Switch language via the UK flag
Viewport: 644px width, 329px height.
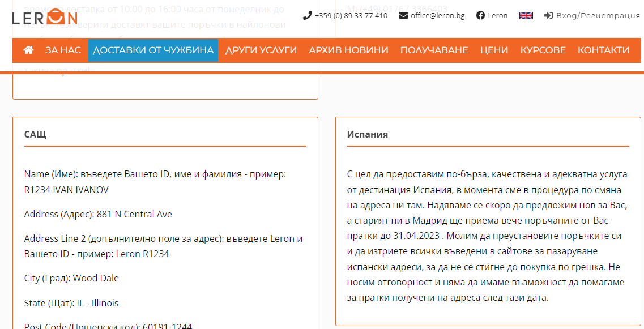[x=526, y=15]
